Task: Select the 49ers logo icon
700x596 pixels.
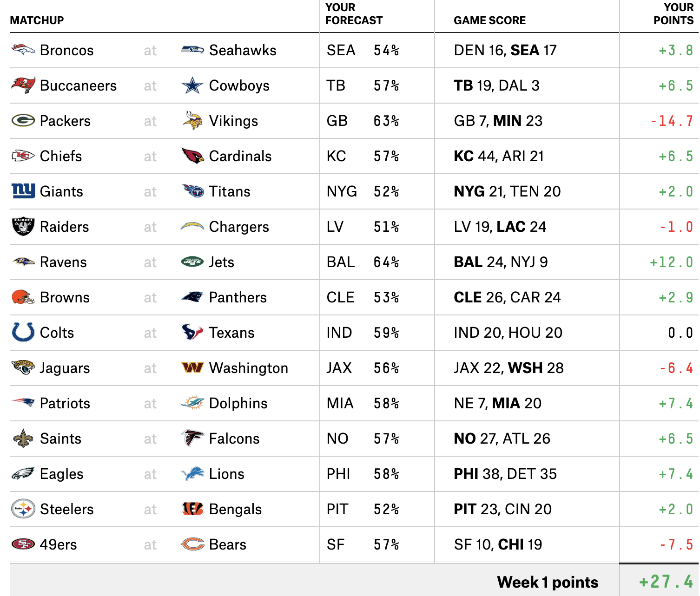Action: [23, 544]
